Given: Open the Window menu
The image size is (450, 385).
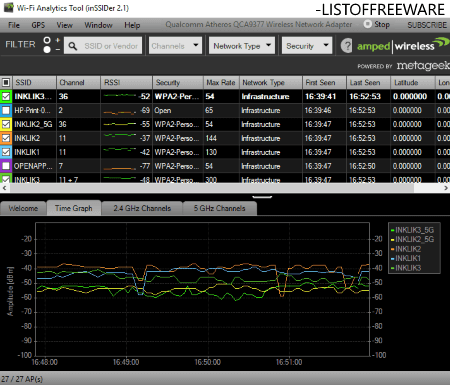Looking at the screenshot, I should 98,25.
